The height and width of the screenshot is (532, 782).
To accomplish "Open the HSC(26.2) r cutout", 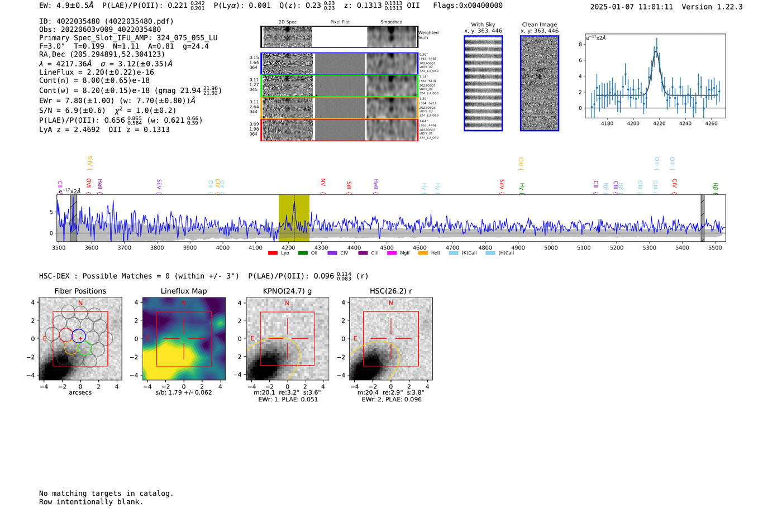I will (x=390, y=339).
